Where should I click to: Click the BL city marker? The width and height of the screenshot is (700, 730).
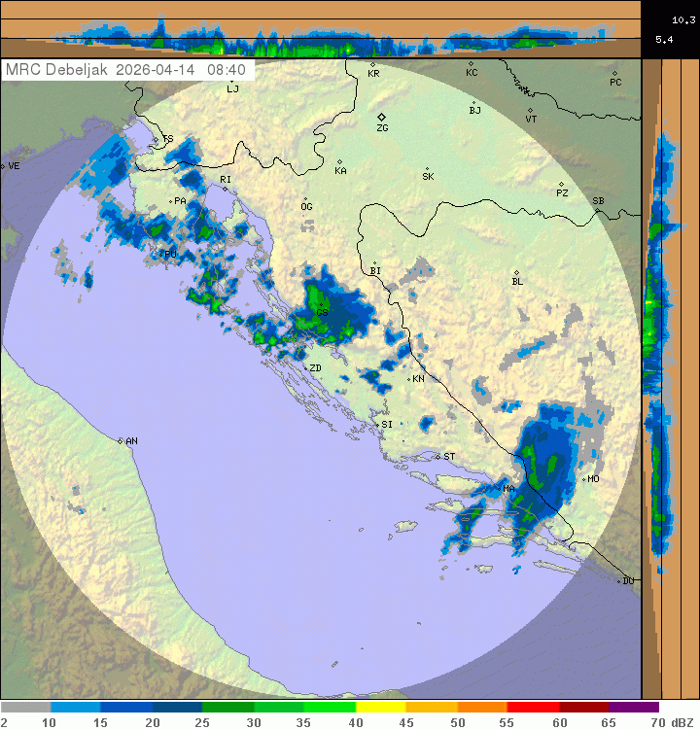click(516, 273)
